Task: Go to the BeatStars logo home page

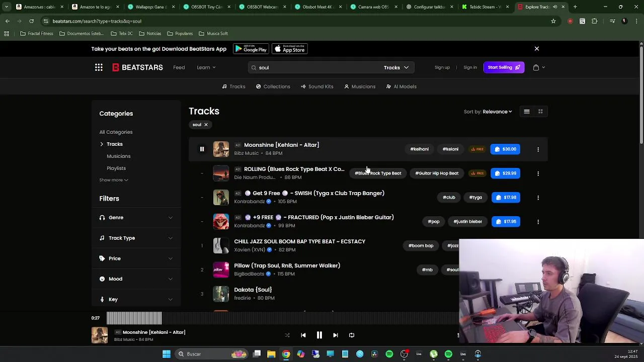Action: coord(137,67)
